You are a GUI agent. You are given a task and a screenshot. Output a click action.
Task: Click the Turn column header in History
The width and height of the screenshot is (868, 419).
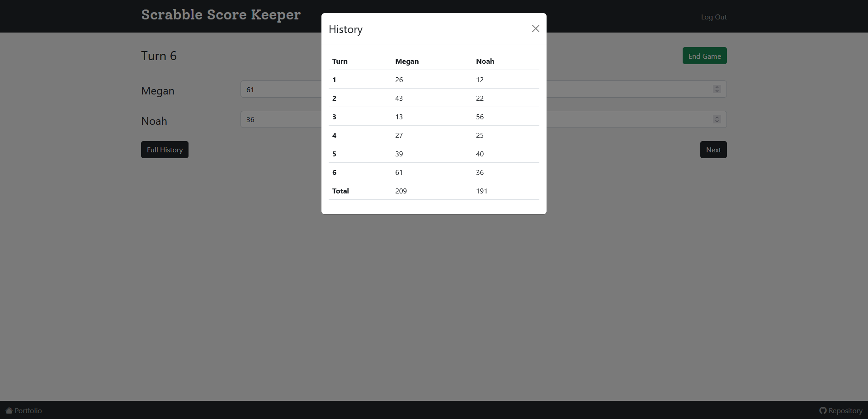[340, 61]
